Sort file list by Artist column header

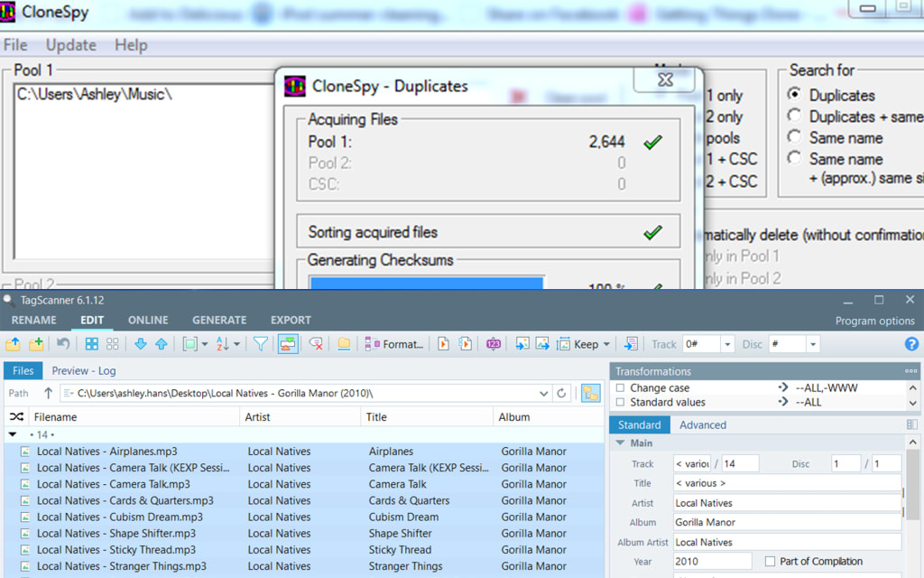click(300, 417)
